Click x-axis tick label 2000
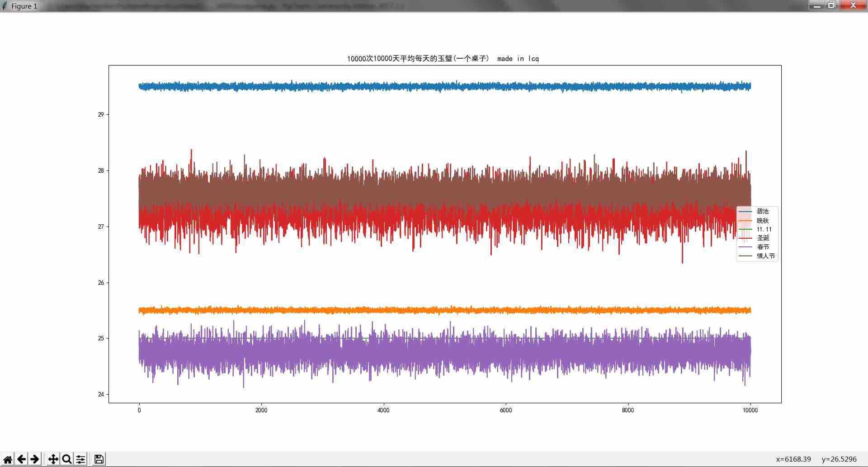Screen dimensions: 868x467 click(x=261, y=410)
